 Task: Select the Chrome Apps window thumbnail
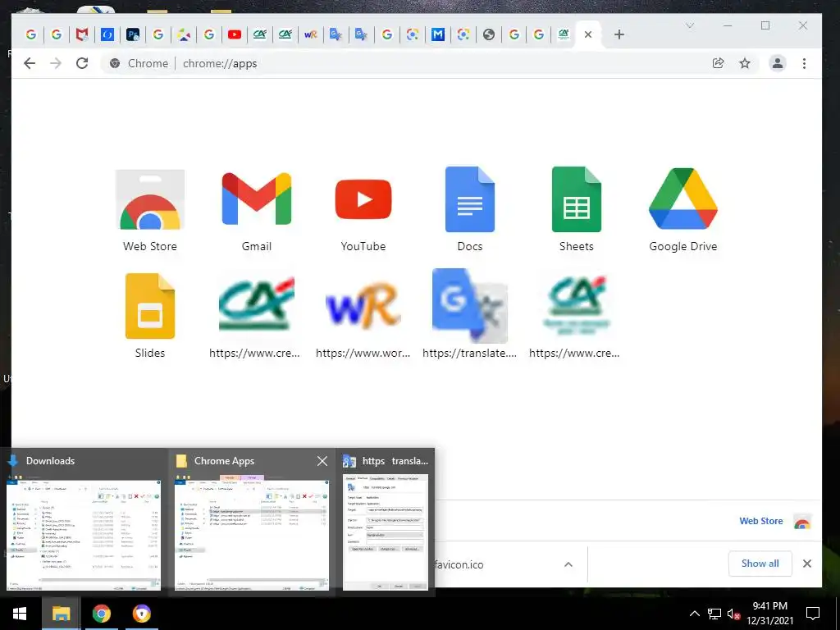coord(252,535)
